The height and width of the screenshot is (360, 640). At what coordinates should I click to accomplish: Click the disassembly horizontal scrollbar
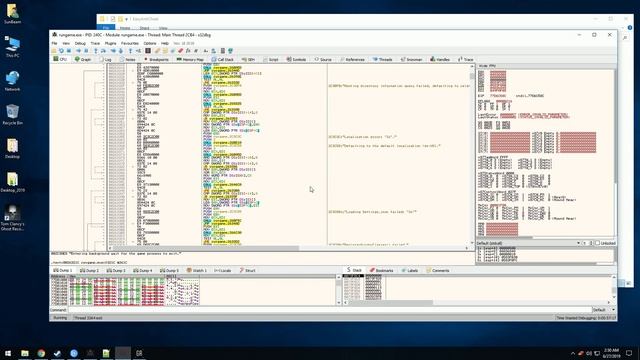tap(289, 248)
